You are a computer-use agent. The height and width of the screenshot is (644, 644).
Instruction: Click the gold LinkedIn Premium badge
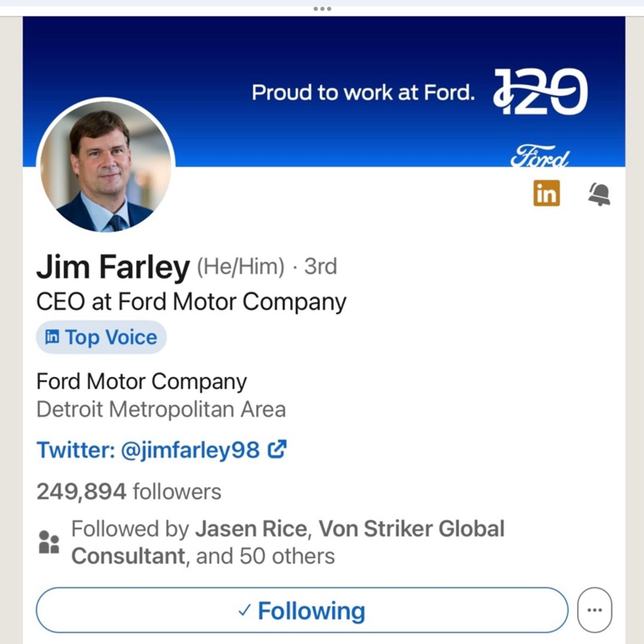[546, 193]
